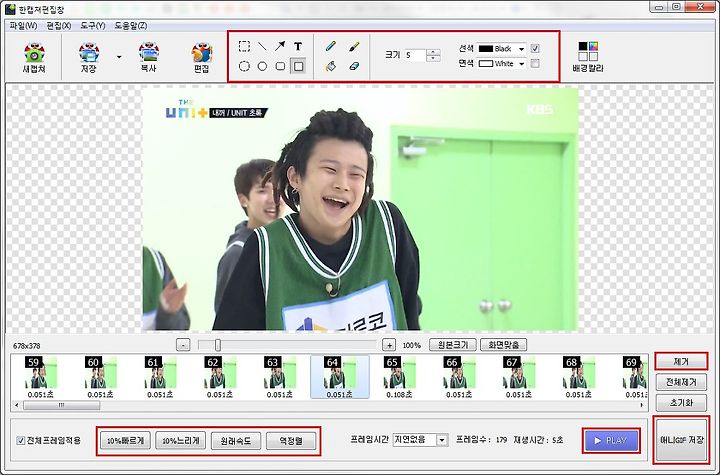The height and width of the screenshot is (475, 720).
Task: Open the 파일(W) menu
Action: pyautogui.click(x=23, y=26)
